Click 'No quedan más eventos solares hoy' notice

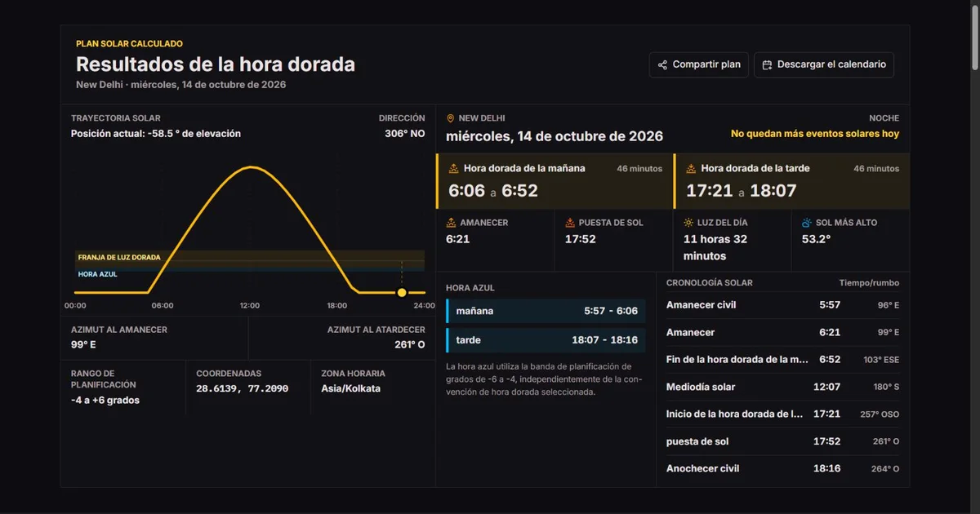coord(815,134)
